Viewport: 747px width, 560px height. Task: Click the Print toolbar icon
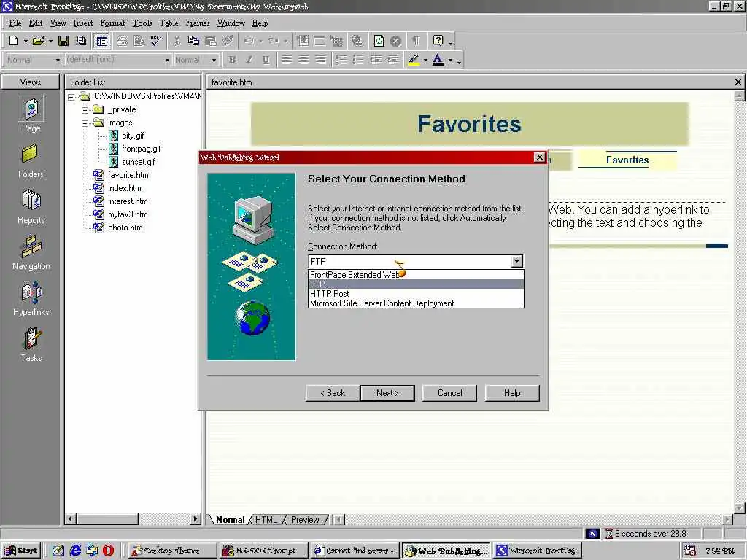click(x=122, y=41)
